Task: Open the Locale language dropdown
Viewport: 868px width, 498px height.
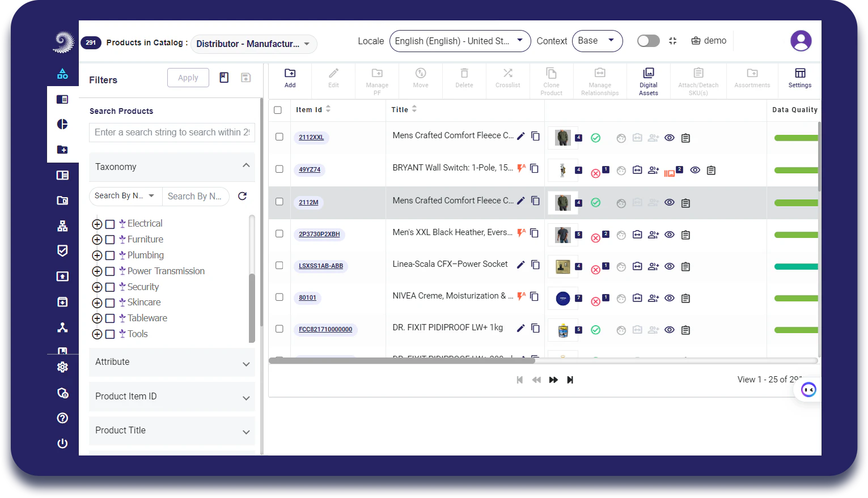Action: pos(459,41)
